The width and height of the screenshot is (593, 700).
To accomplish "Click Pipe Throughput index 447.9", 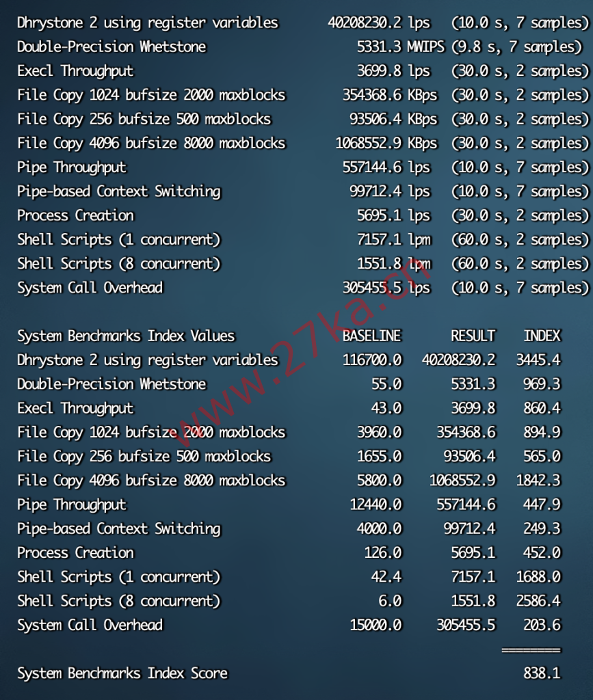I will (x=542, y=505).
